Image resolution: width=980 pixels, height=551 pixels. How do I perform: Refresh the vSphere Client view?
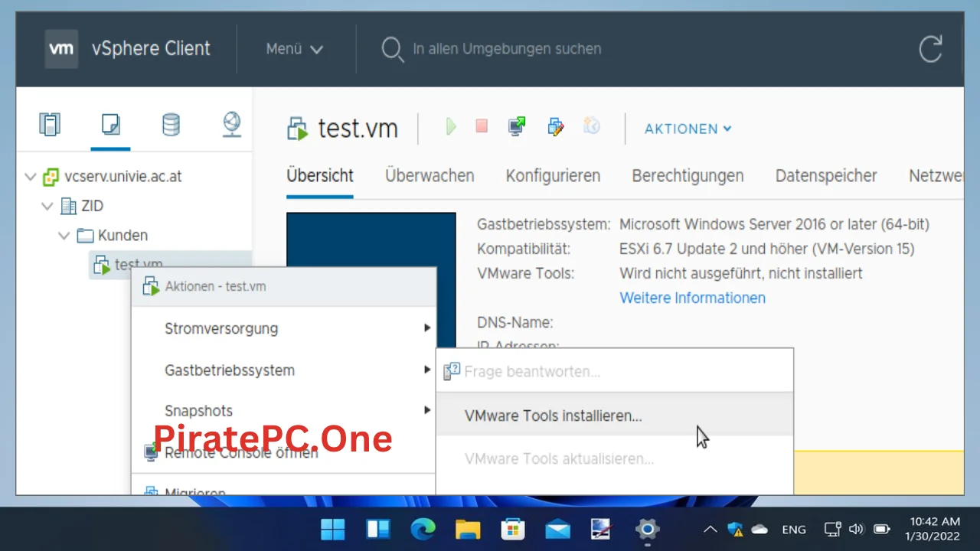click(x=930, y=50)
